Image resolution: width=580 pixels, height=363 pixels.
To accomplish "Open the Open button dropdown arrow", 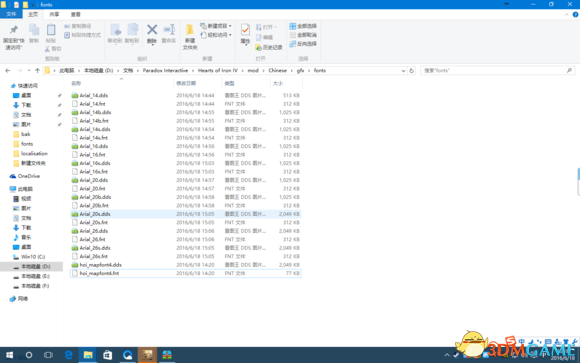I will (x=276, y=27).
